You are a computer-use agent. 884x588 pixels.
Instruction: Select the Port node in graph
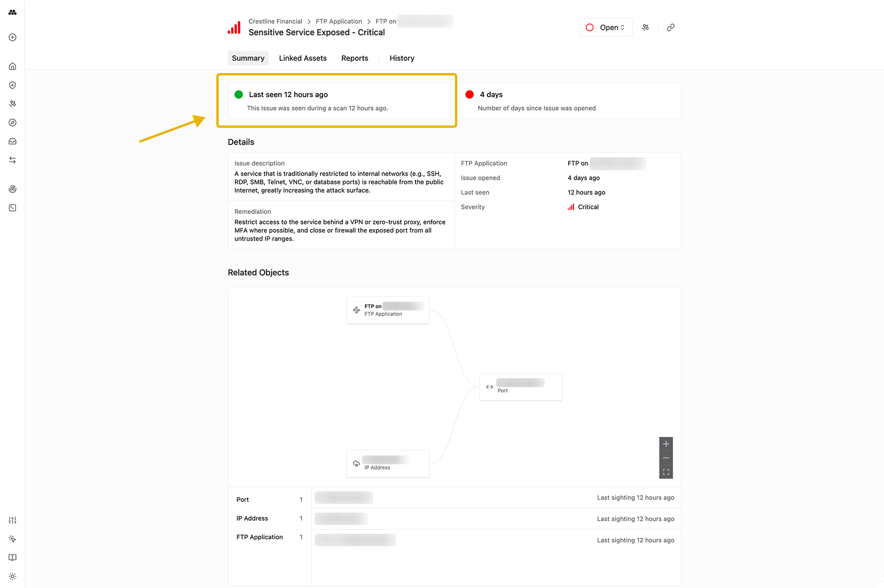[x=521, y=387]
